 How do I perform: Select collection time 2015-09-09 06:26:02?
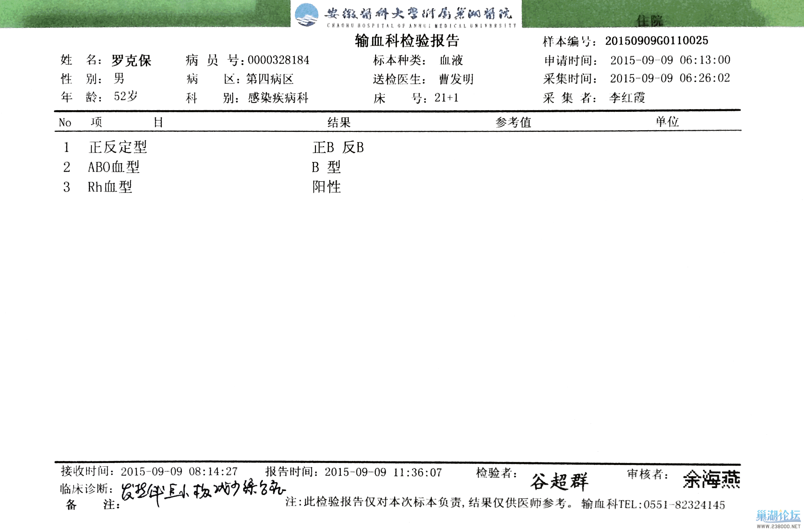click(670, 78)
